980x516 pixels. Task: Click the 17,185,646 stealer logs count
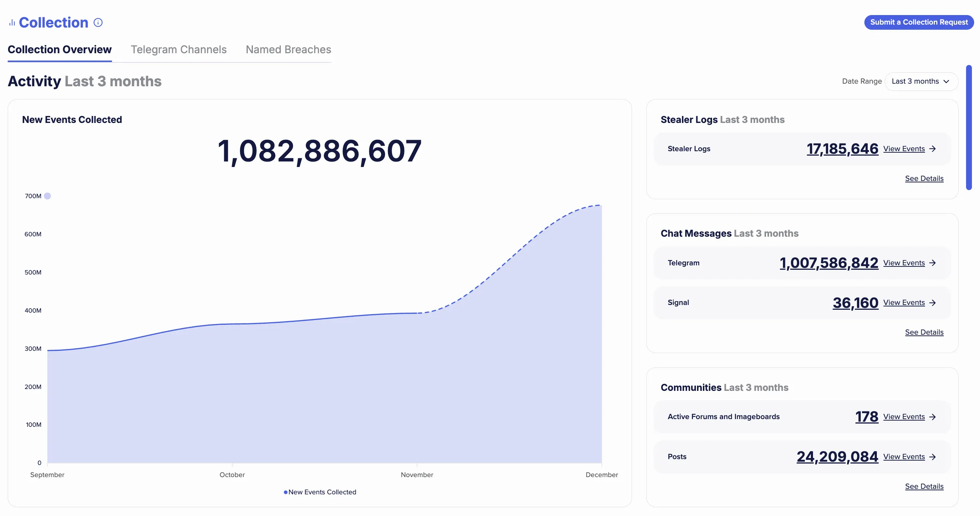click(x=842, y=149)
